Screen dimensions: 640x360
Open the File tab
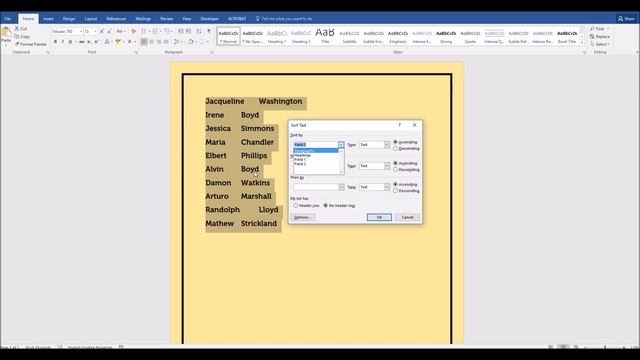pos(8,19)
